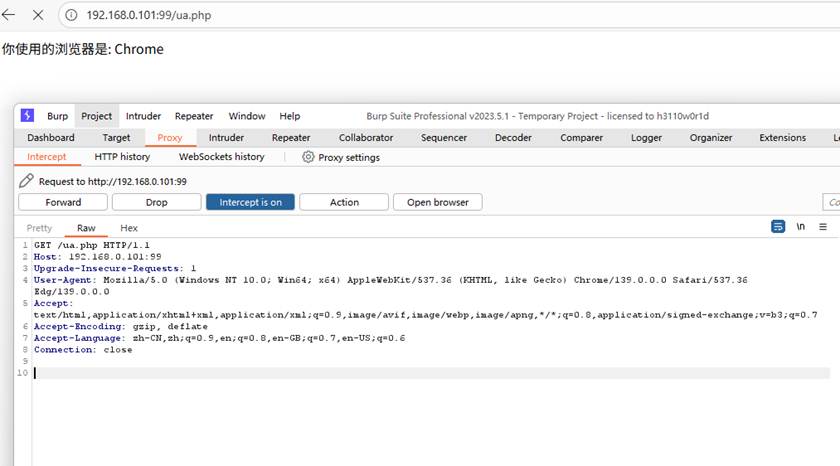Click the Connection: close header line

(x=83, y=350)
